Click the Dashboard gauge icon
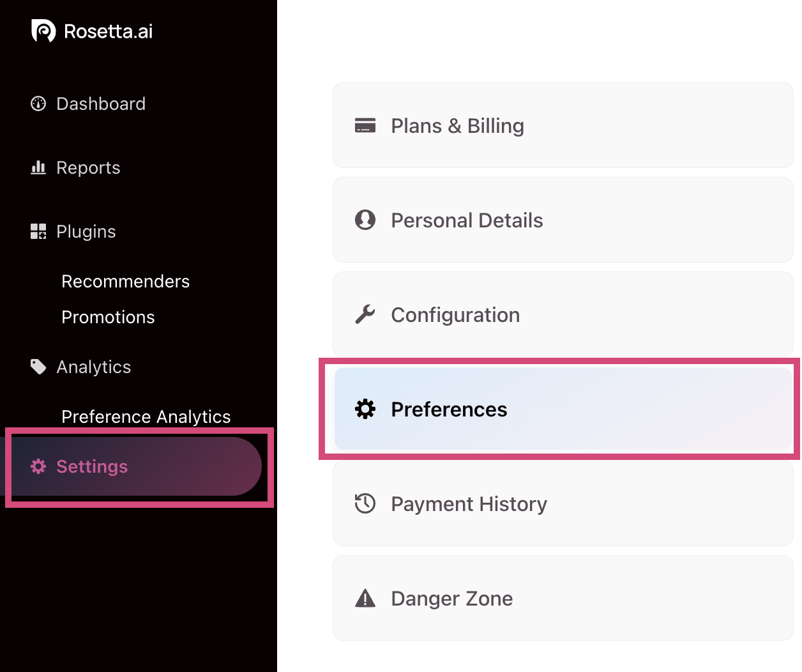 click(38, 103)
